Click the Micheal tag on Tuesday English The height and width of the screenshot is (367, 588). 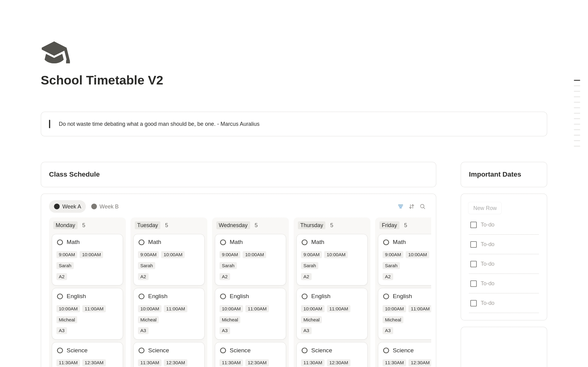point(148,320)
